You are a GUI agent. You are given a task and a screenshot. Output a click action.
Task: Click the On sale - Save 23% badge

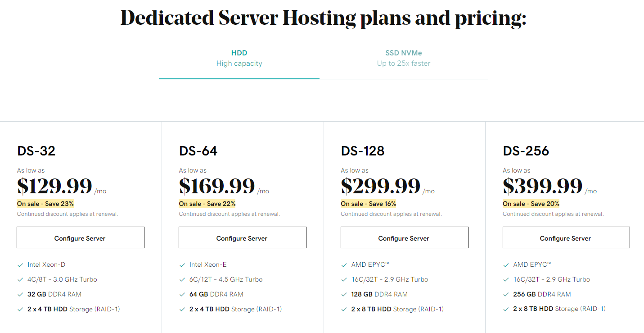coord(45,204)
